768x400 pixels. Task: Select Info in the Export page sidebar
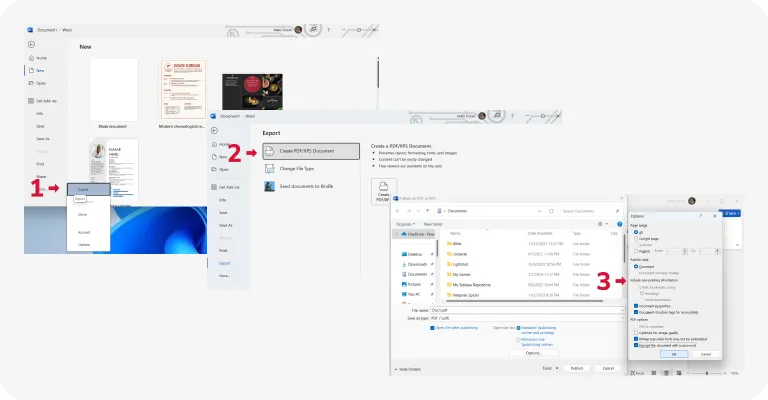222,200
